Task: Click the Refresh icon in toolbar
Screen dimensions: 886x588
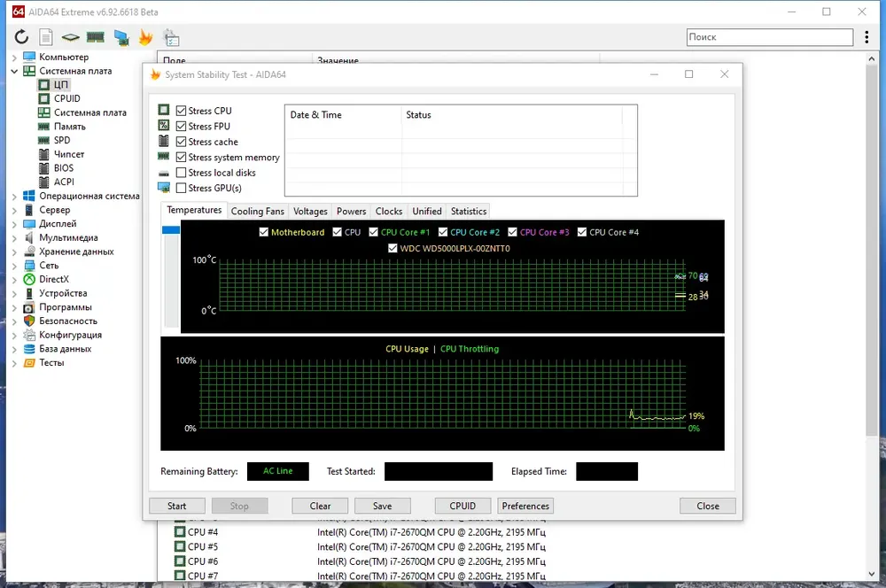Action: 21,37
